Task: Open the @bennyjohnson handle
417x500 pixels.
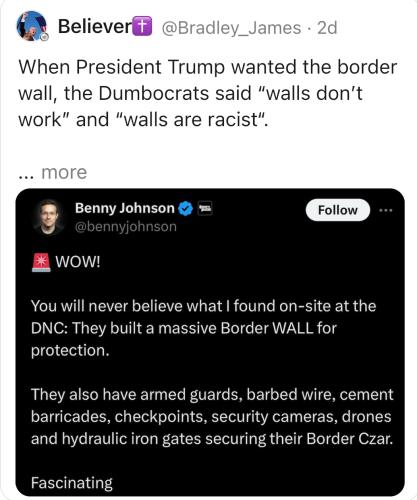Action: click(126, 227)
